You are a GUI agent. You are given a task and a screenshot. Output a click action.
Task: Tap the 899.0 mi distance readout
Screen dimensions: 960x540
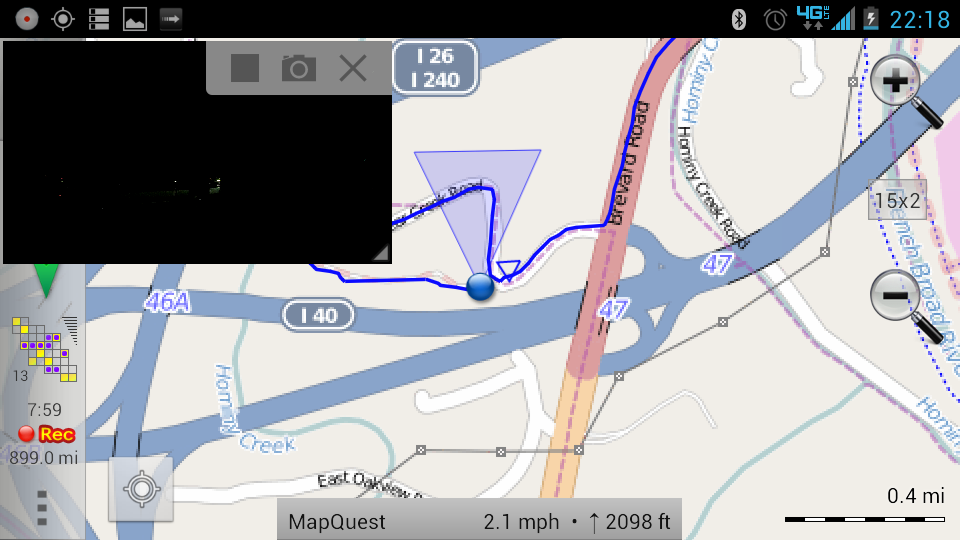(x=43, y=457)
